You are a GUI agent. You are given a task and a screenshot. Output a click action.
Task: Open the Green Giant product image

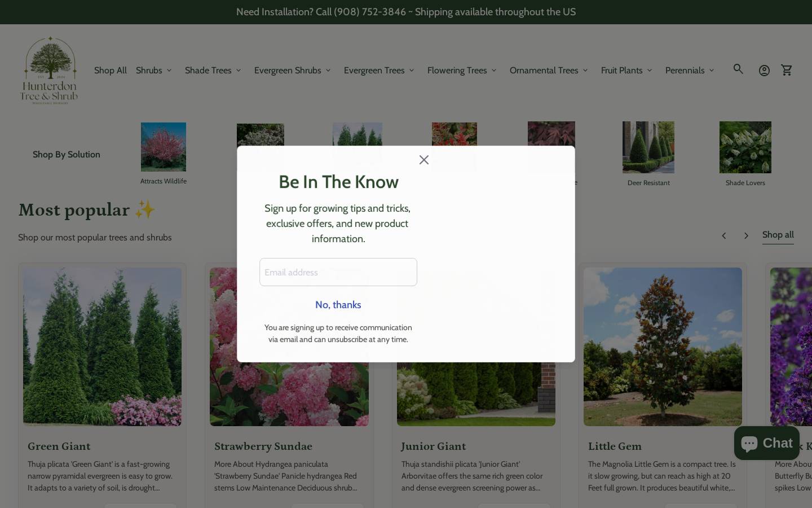click(x=102, y=347)
